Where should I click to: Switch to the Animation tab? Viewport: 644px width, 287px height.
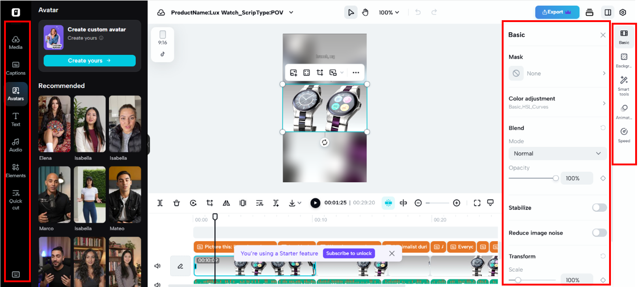coord(624,112)
